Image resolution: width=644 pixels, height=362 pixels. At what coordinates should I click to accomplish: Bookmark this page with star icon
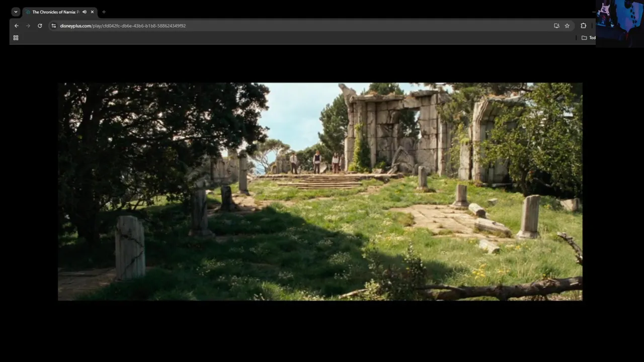567,26
